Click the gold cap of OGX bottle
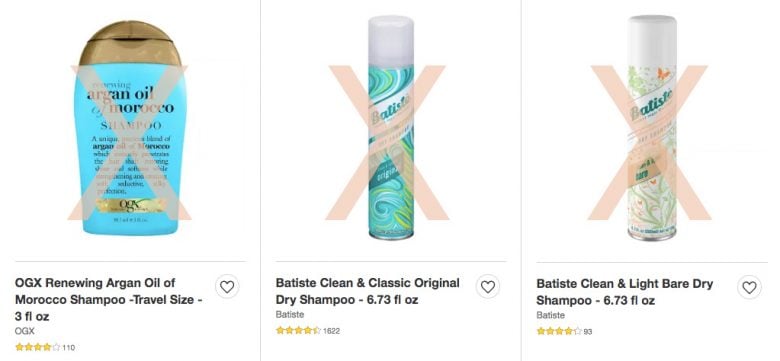The image size is (780, 361). [x=131, y=43]
